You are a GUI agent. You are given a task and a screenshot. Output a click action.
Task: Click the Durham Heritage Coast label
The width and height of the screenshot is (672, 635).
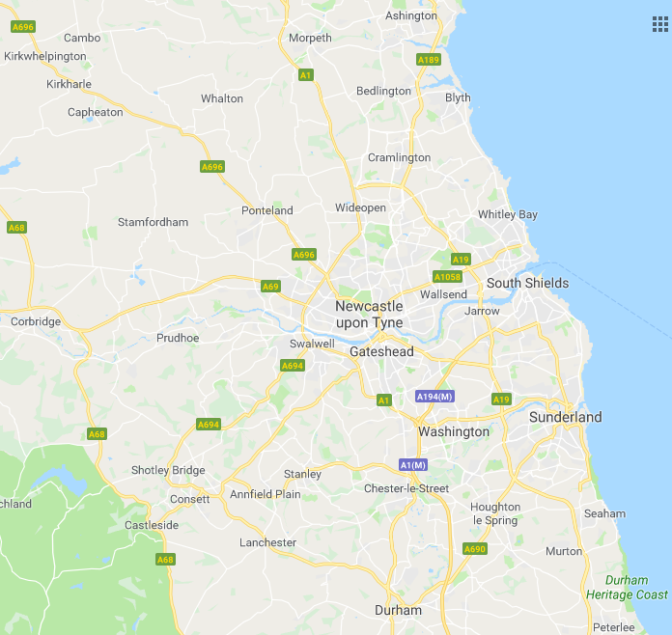pyautogui.click(x=627, y=588)
